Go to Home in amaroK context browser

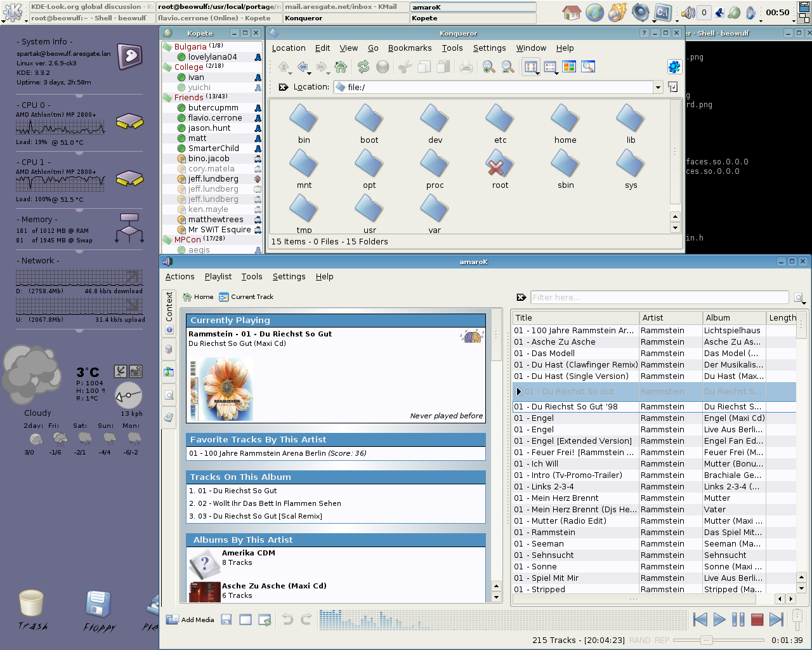click(x=198, y=296)
